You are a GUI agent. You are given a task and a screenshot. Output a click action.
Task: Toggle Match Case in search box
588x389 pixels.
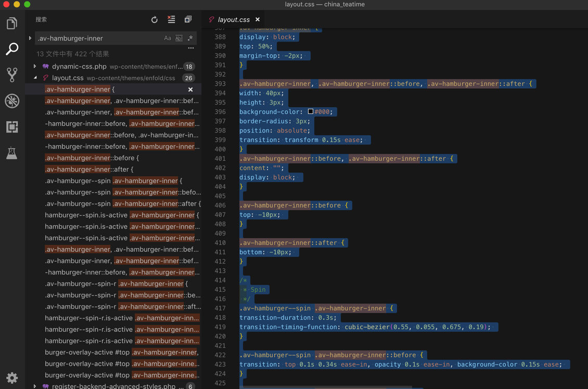(x=168, y=38)
